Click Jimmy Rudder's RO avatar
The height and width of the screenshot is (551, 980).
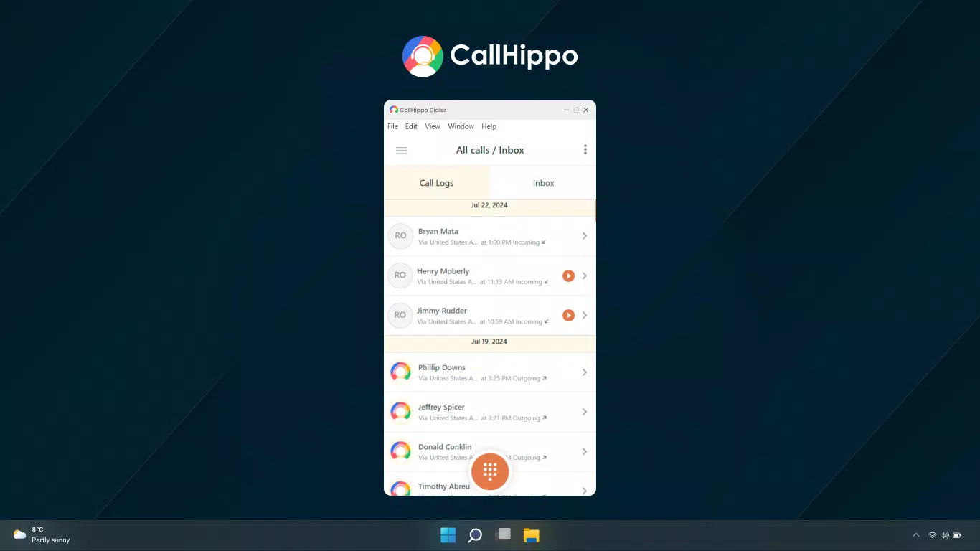[400, 315]
